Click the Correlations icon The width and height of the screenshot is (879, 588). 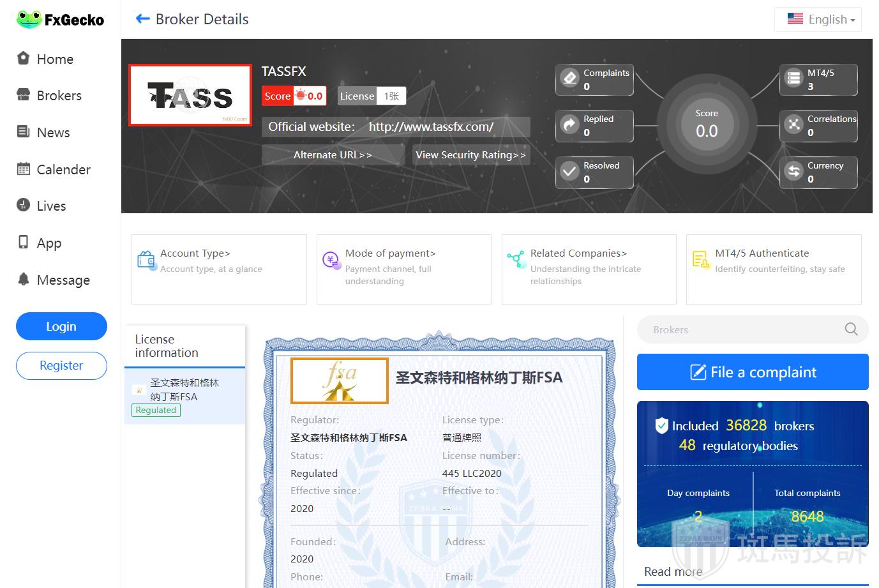click(793, 124)
